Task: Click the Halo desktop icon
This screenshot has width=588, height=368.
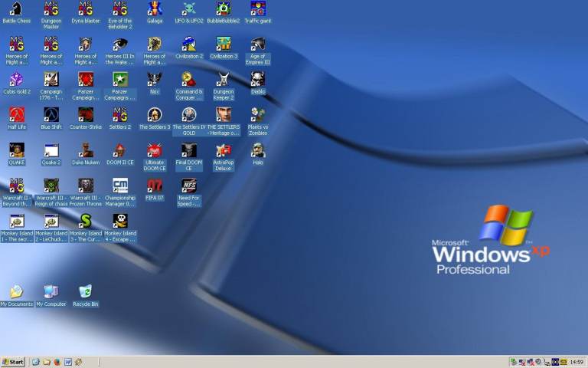Action: (x=258, y=150)
